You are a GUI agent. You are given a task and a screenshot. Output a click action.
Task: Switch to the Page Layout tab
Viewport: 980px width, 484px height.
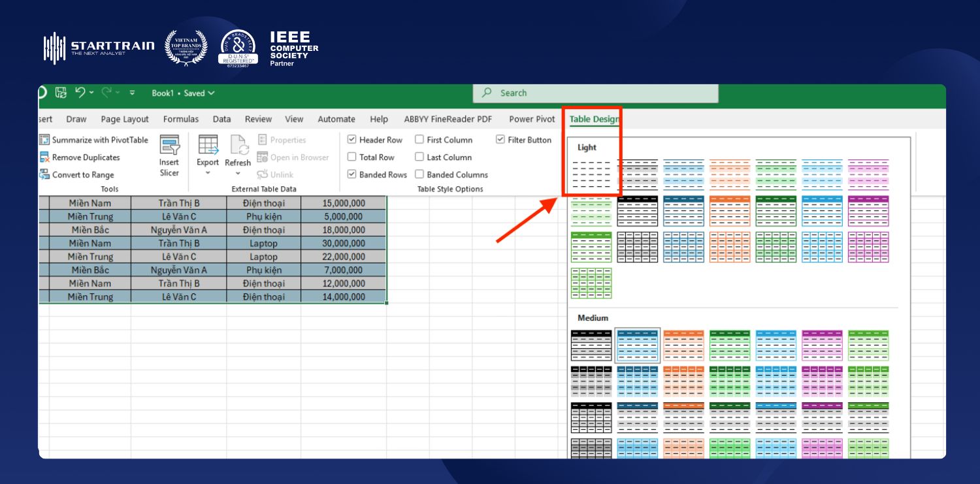click(125, 119)
